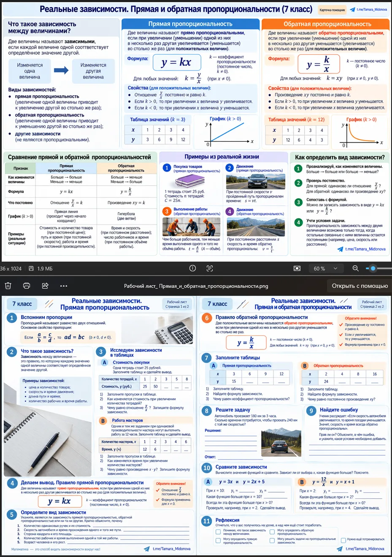Click the 'Карточка-помощник' label in header
This screenshot has width=392, height=557.
(x=333, y=9)
